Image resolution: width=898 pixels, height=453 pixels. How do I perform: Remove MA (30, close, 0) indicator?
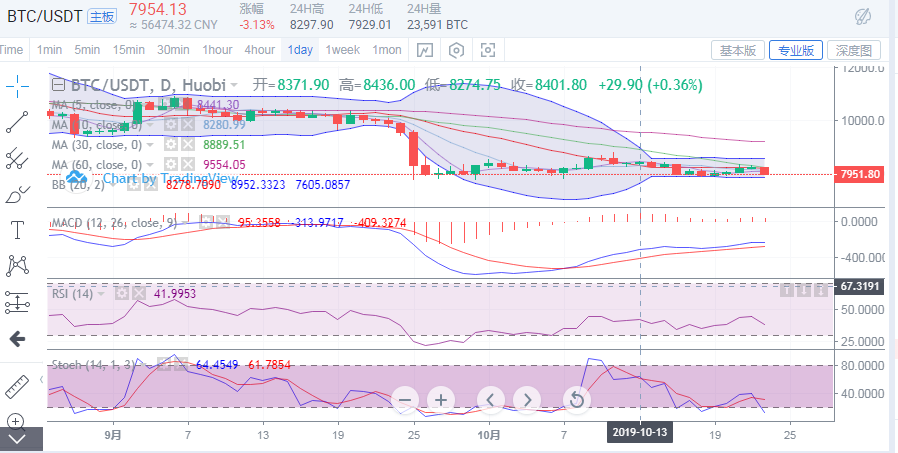point(188,145)
